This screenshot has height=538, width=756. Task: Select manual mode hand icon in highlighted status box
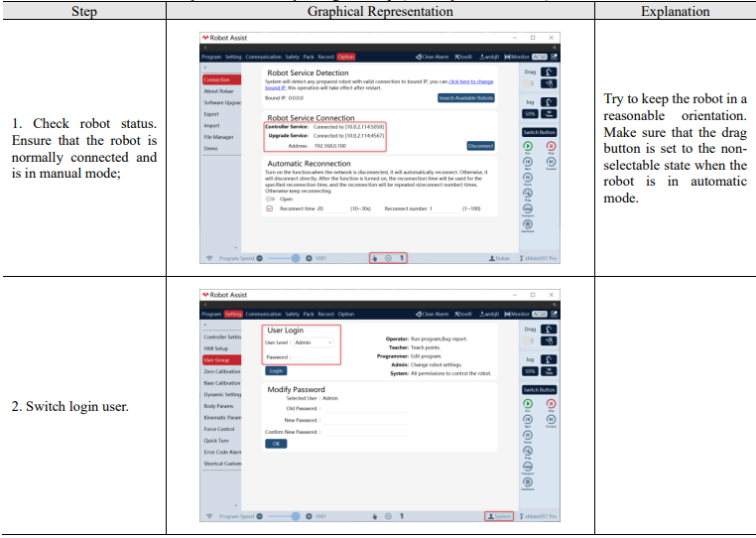click(375, 258)
